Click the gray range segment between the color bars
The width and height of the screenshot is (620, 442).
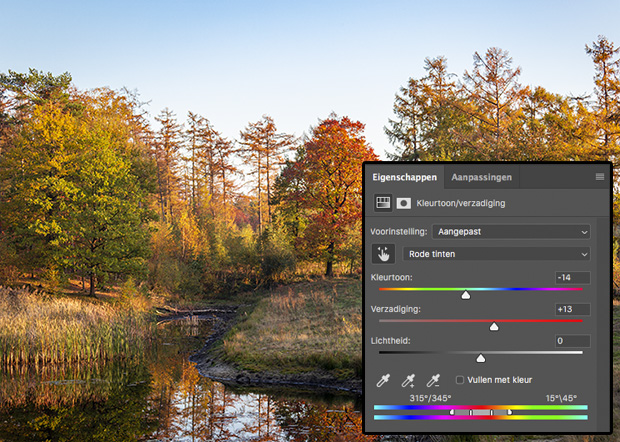coord(481,412)
